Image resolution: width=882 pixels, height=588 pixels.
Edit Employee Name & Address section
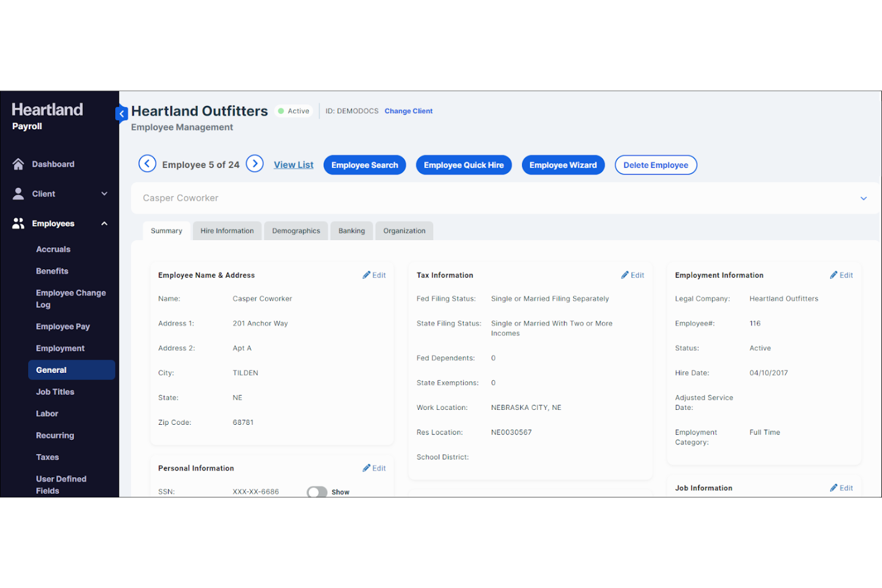(x=374, y=275)
